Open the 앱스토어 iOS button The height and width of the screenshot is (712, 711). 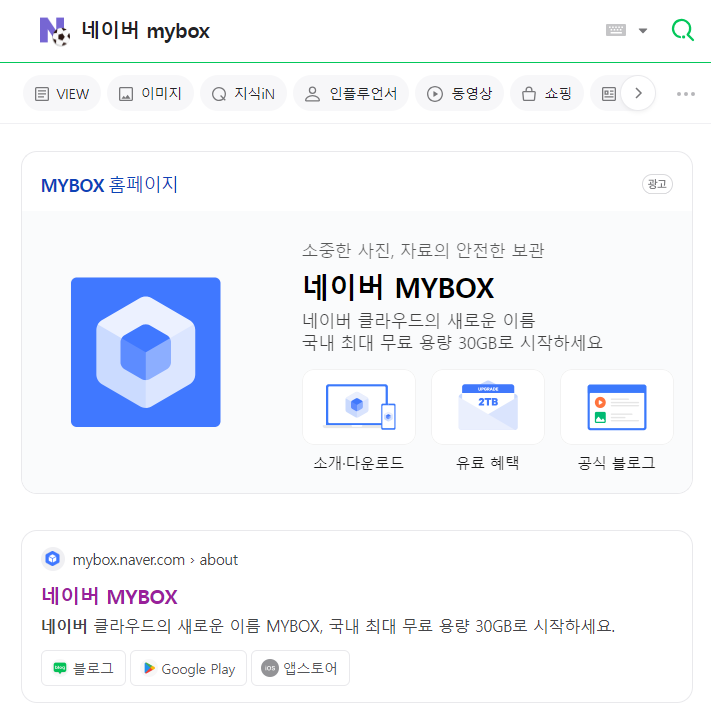tap(300, 668)
